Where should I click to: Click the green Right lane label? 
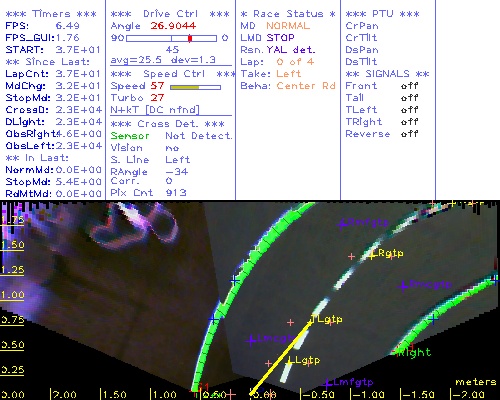tap(415, 352)
